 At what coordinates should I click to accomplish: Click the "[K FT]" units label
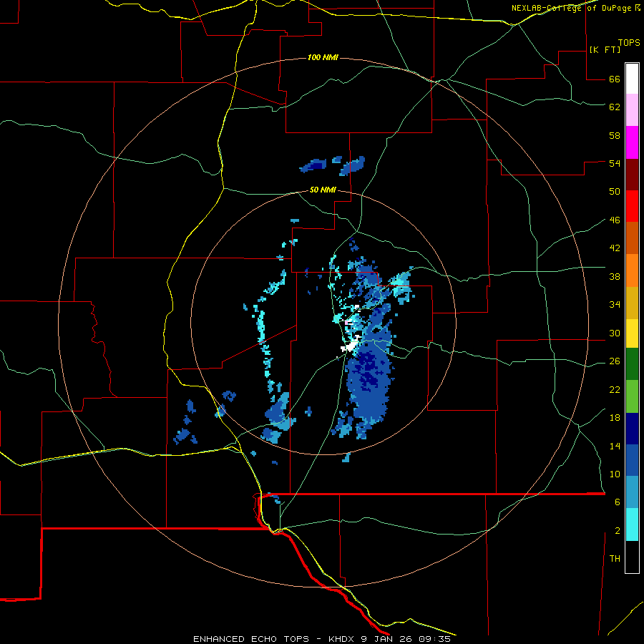coord(605,49)
